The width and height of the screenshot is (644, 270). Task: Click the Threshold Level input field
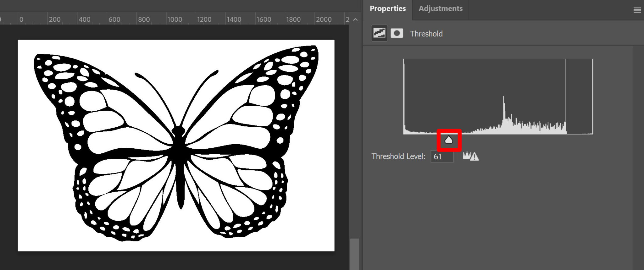point(442,157)
